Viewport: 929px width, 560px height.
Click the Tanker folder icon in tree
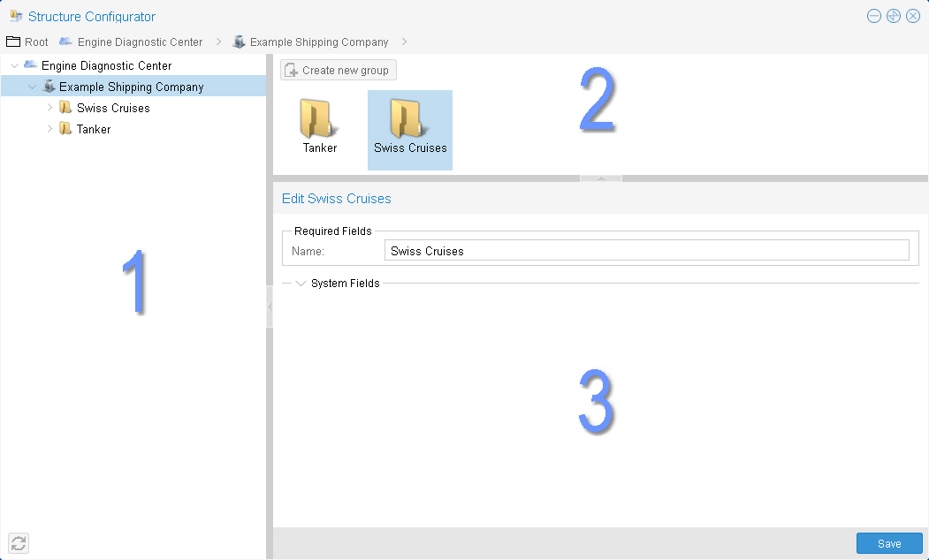click(65, 129)
